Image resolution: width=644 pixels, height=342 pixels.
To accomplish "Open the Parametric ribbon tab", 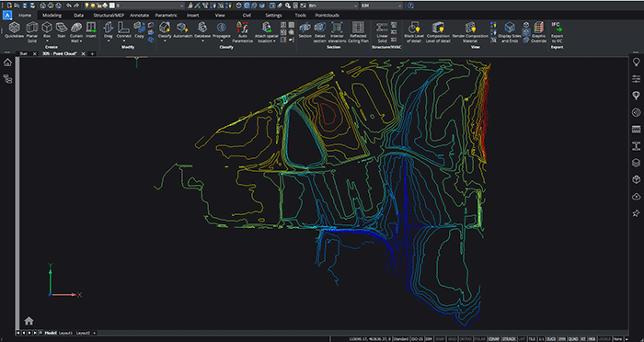I will point(166,16).
